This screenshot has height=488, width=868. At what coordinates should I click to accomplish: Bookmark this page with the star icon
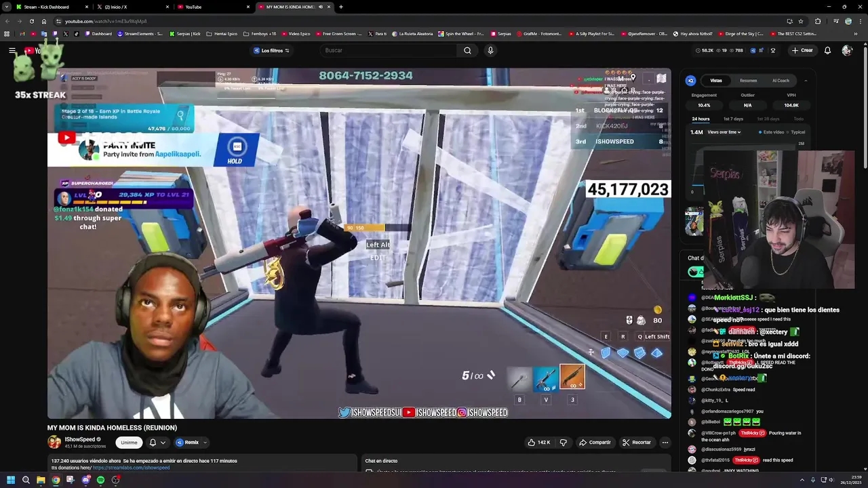[801, 21]
